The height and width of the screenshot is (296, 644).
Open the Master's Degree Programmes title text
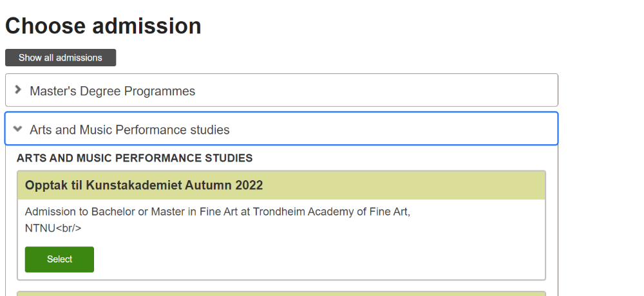pyautogui.click(x=112, y=91)
